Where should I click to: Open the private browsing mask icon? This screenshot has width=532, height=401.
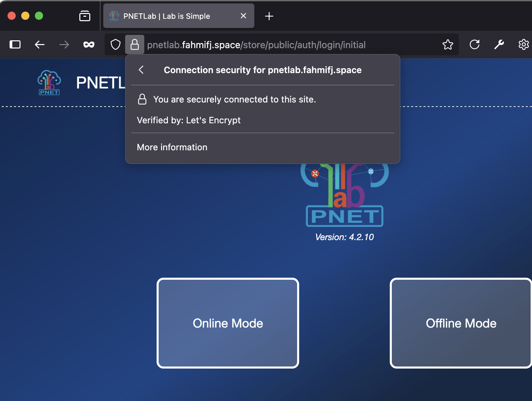click(89, 44)
